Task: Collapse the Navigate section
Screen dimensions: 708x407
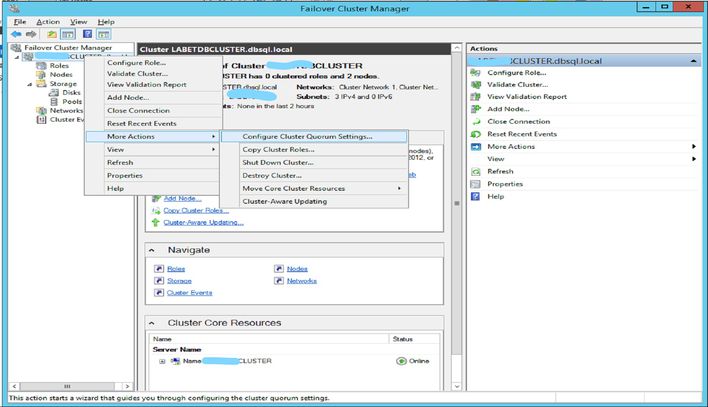Action: click(152, 250)
